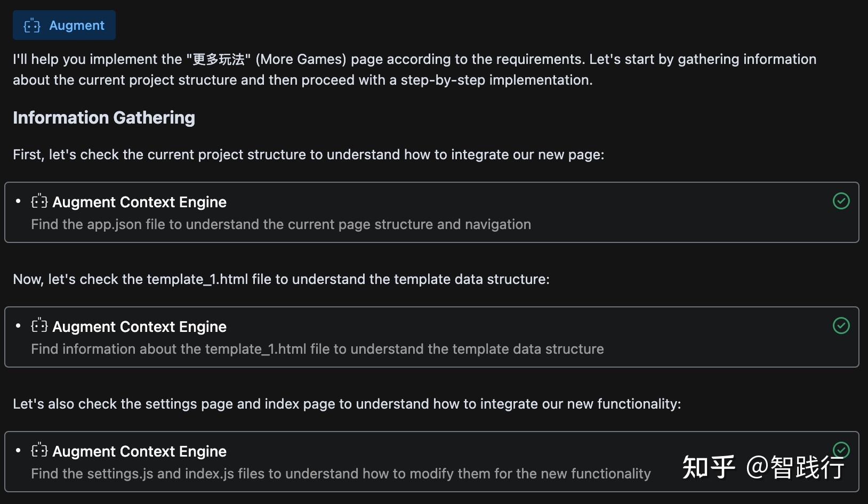Select the text about finding settings.js and index.js
868x504 pixels.
[x=341, y=473]
